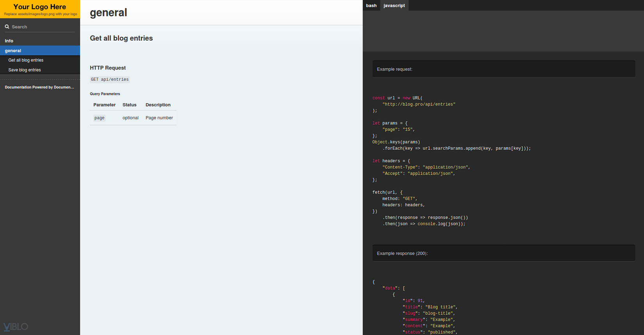Click the HTTP Request heading
Image resolution: width=644 pixels, height=335 pixels.
pyautogui.click(x=108, y=68)
